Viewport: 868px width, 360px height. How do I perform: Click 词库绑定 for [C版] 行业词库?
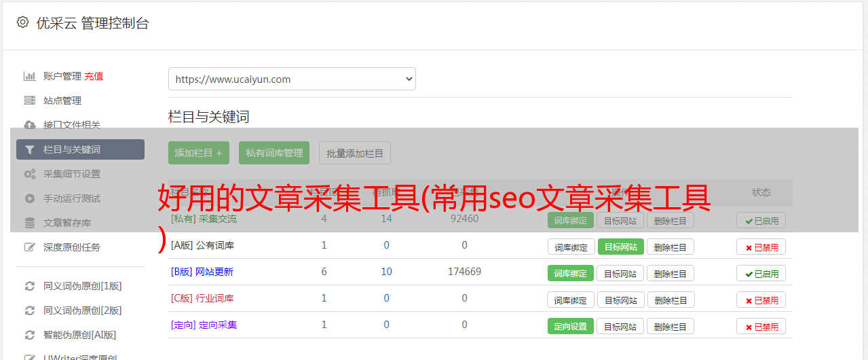click(x=571, y=300)
